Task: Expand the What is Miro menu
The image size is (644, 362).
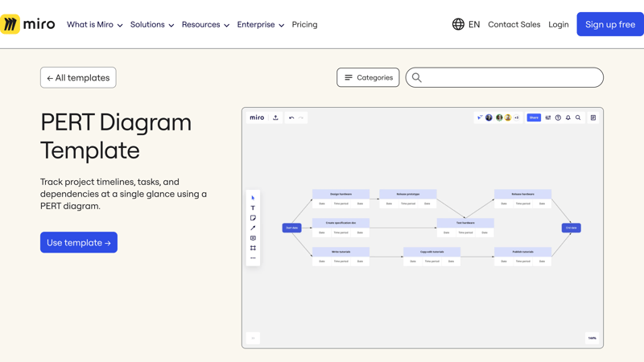Action: 95,25
